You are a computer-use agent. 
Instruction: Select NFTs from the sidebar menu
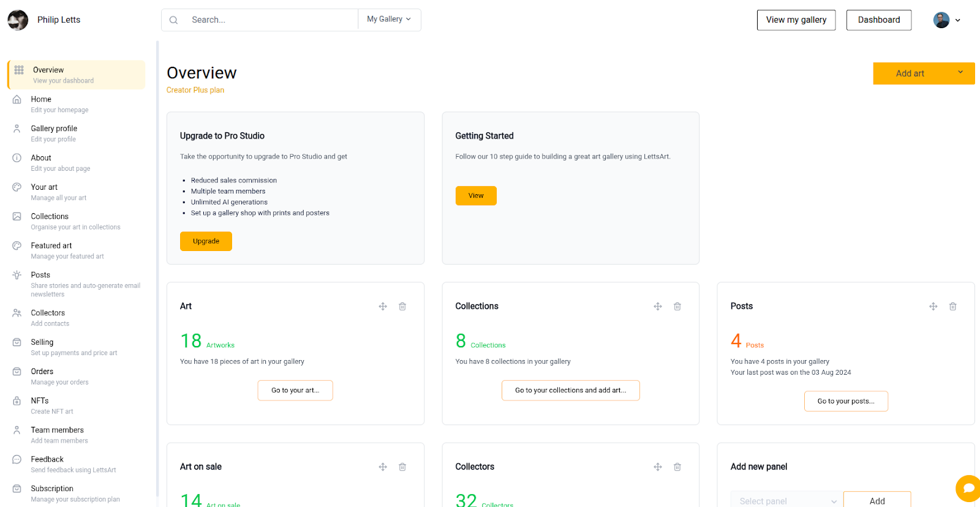click(x=40, y=400)
